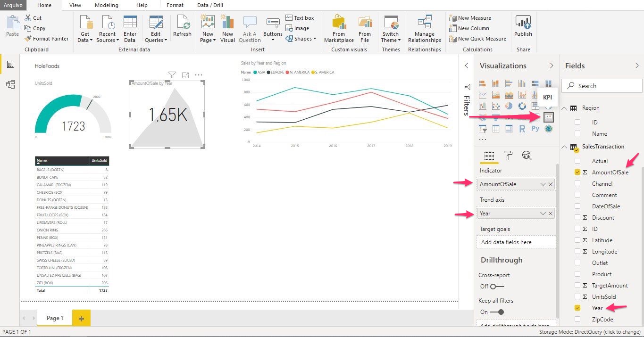This screenshot has width=644, height=337.
Task: Check the UnitsSold field checkbox
Action: 577,297
